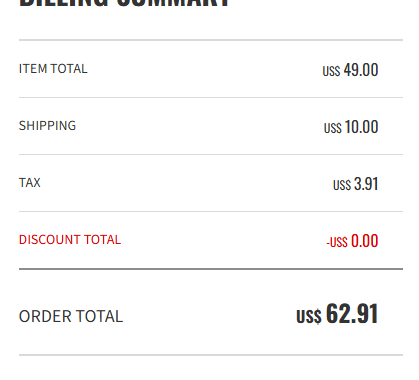Viewport: 419px width, 380px height.
Task: Click empty space in the SHIPPING row
Action: coord(200,126)
